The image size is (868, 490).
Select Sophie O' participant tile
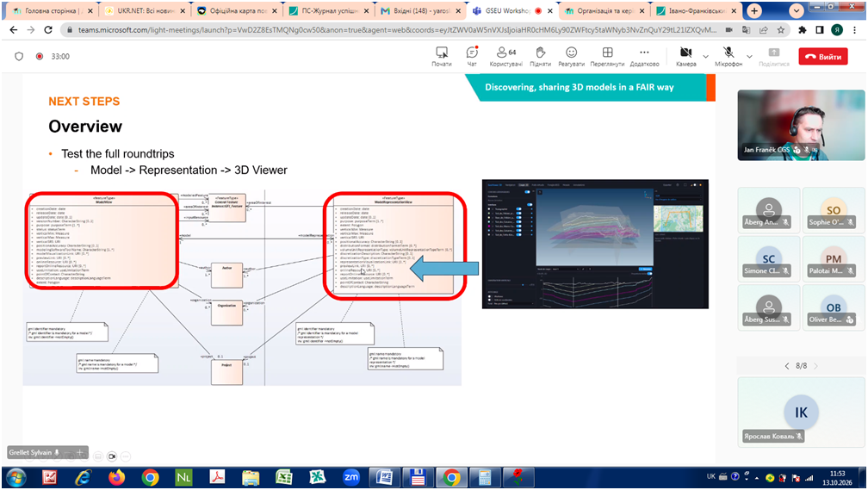coord(833,210)
